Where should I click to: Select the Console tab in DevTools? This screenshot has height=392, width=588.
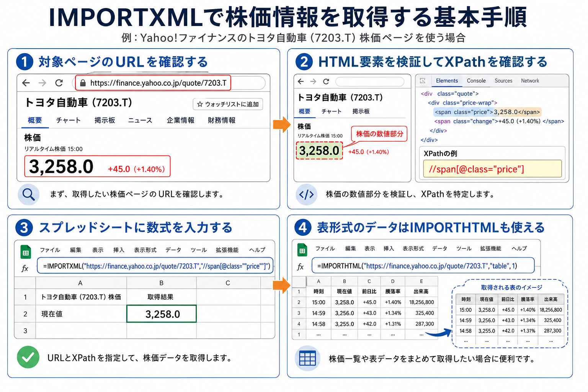click(476, 81)
